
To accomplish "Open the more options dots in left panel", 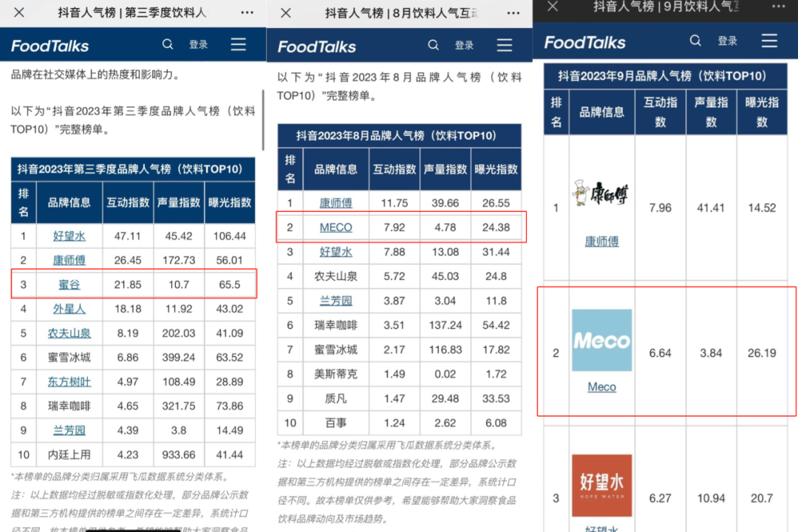I will tap(248, 13).
